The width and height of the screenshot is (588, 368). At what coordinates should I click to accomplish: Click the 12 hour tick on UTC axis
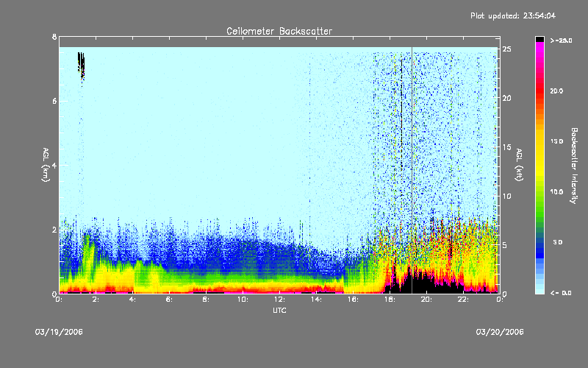(279, 300)
